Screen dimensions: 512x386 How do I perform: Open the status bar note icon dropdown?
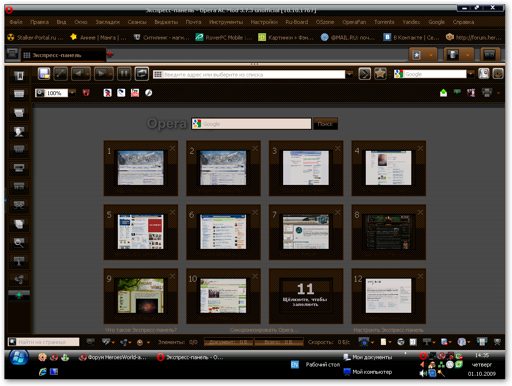[390, 342]
